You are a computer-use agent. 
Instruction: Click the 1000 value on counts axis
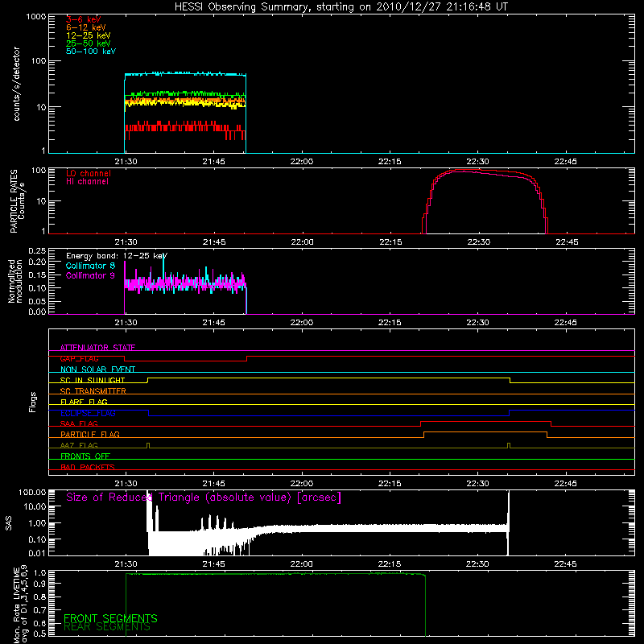click(x=35, y=17)
